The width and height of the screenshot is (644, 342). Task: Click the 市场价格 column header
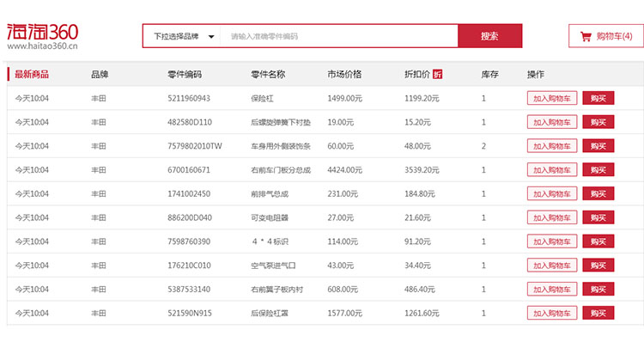coord(344,75)
